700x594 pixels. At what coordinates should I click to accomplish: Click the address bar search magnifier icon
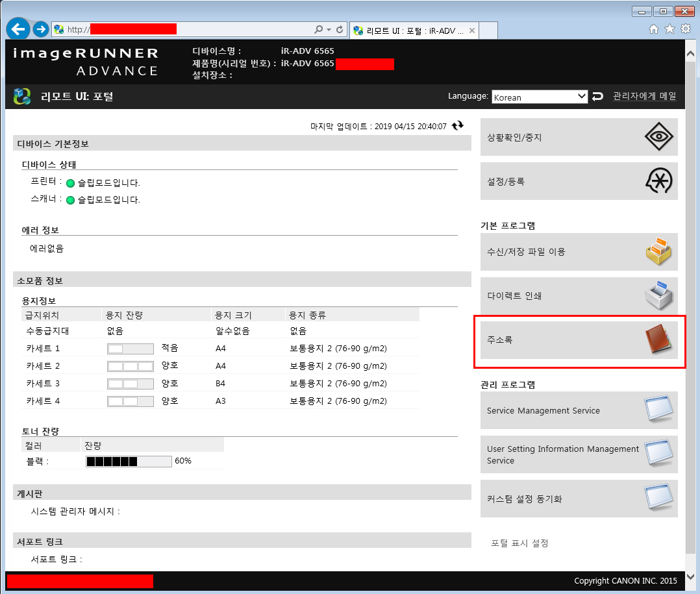(318, 29)
